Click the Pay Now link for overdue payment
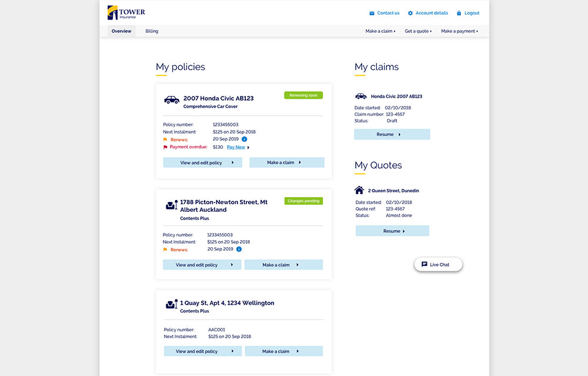Viewport: 588px width, 376px height. tap(236, 147)
